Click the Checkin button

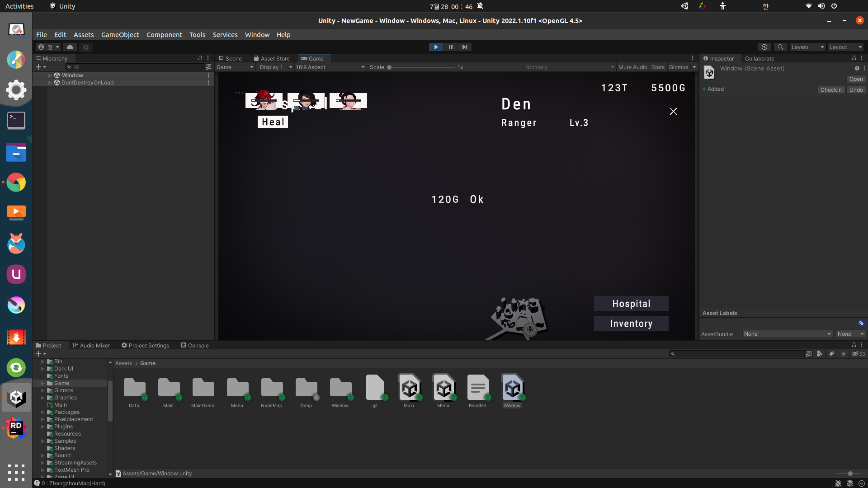(831, 90)
